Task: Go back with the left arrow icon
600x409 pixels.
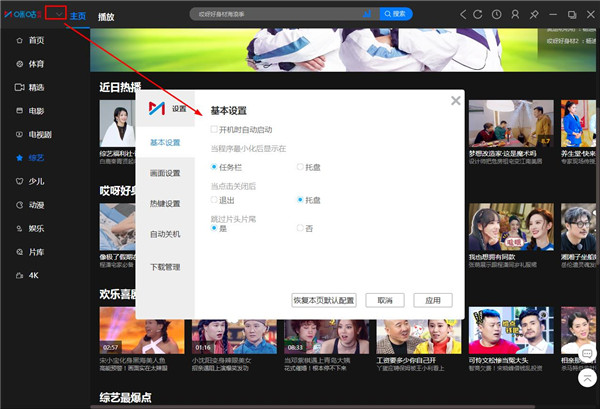Action: pyautogui.click(x=463, y=15)
